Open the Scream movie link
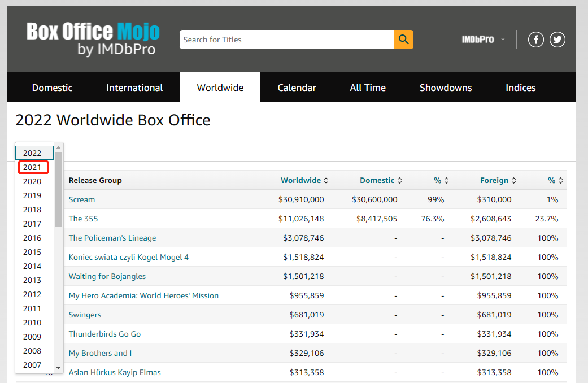 pos(82,199)
